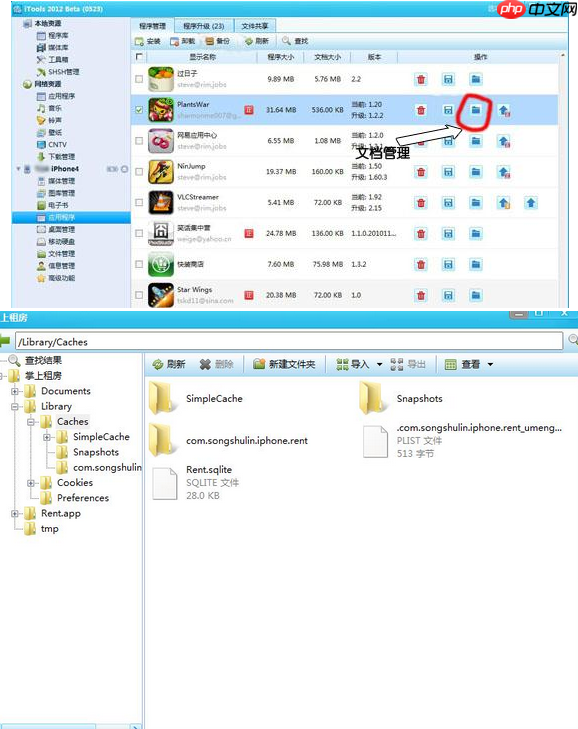578x729 pixels.
Task: Click 新建文件夹 new folder icon
Action: point(259,364)
